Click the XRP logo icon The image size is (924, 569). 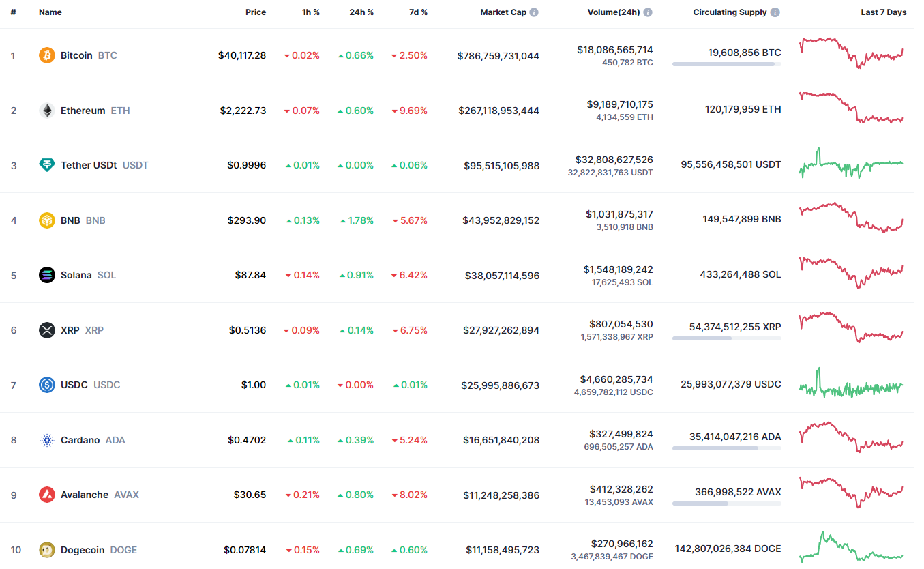pos(47,330)
